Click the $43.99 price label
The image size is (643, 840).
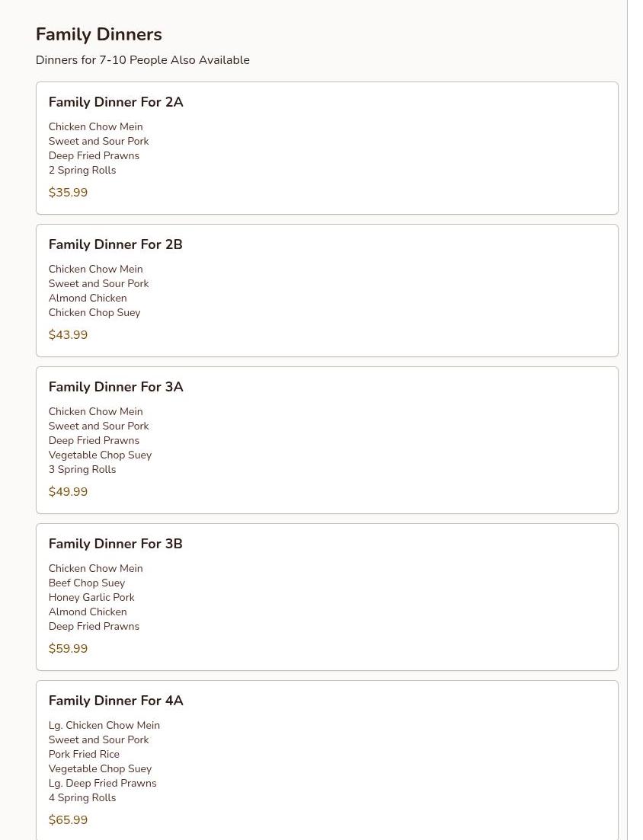68,335
